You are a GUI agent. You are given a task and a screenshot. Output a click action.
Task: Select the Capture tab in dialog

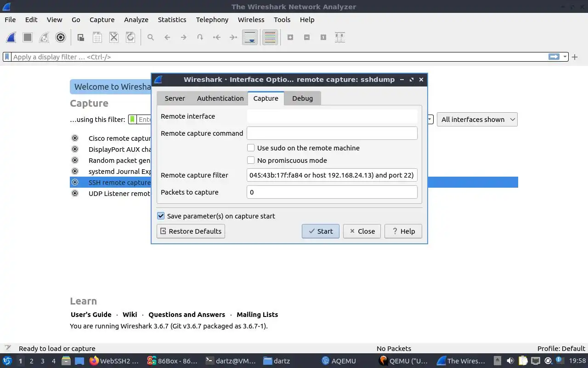point(266,98)
